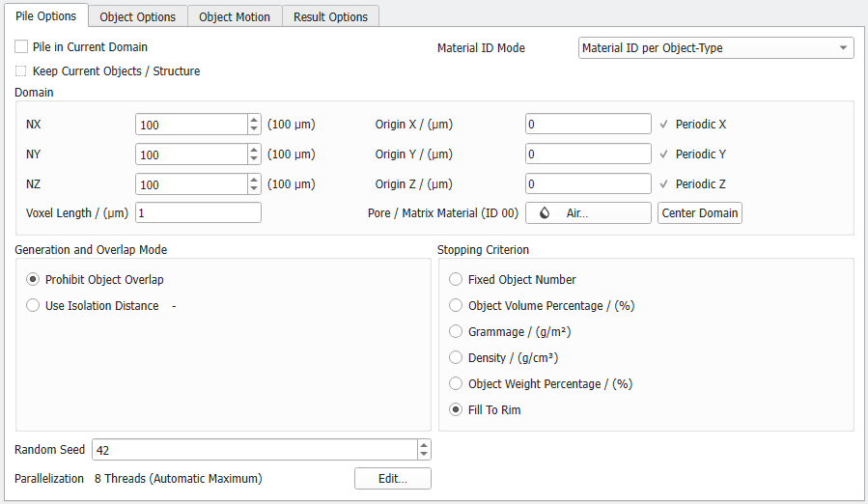Toggle the Periodic Y checkmark
Viewport: 868px width, 504px height.
[663, 154]
